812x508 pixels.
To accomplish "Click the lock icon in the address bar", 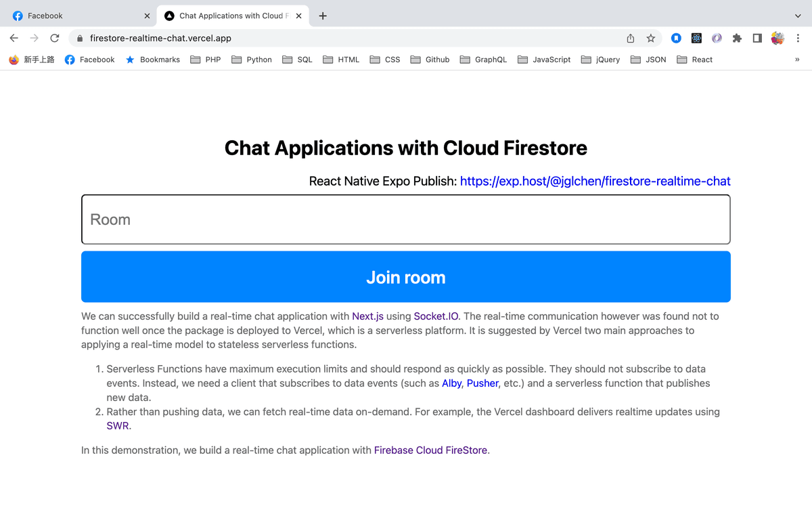I will pyautogui.click(x=80, y=39).
